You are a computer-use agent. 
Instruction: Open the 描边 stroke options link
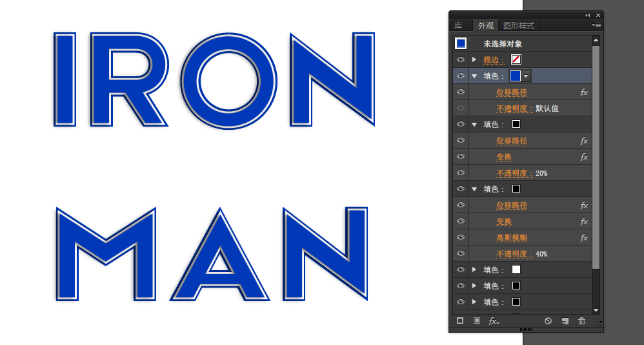pos(492,60)
